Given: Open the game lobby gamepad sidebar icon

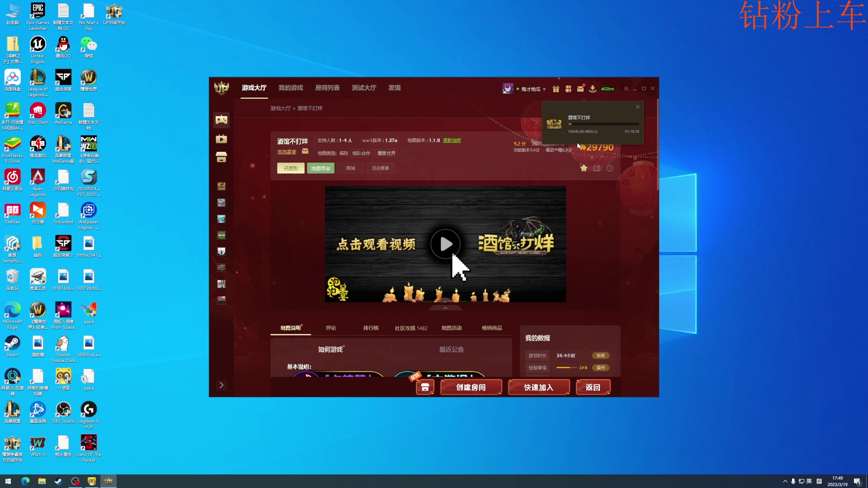Looking at the screenshot, I should [222, 120].
